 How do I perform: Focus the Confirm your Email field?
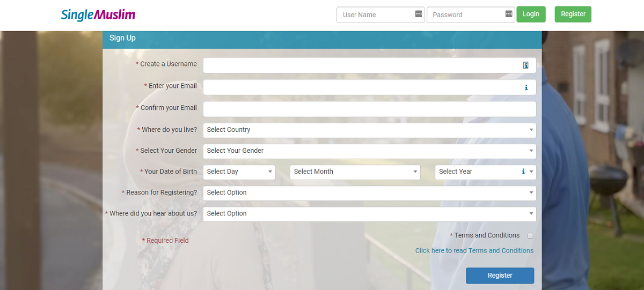[369, 109]
